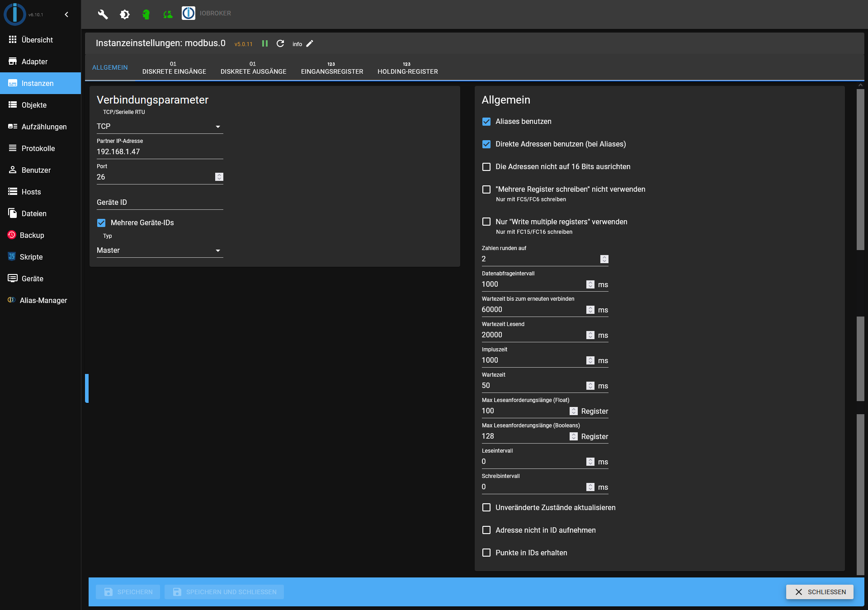The height and width of the screenshot is (610, 868).
Task: Toggle expert mode head icon
Action: click(146, 14)
